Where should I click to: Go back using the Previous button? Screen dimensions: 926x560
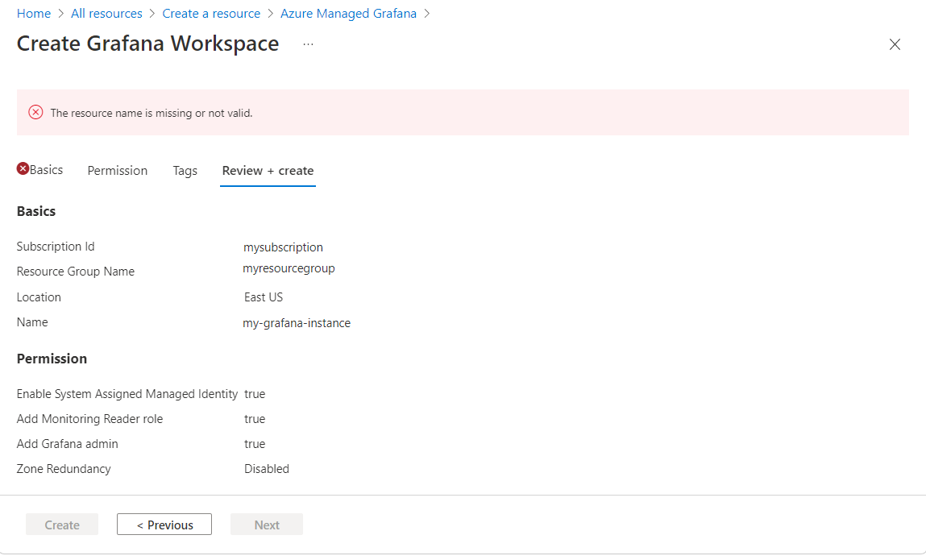click(164, 524)
